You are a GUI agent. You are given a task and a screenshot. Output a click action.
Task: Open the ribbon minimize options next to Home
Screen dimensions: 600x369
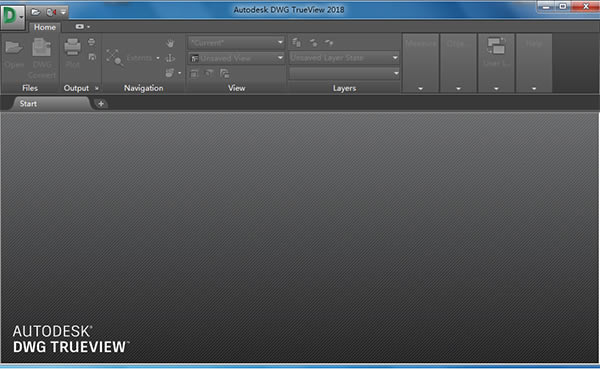(x=82, y=27)
